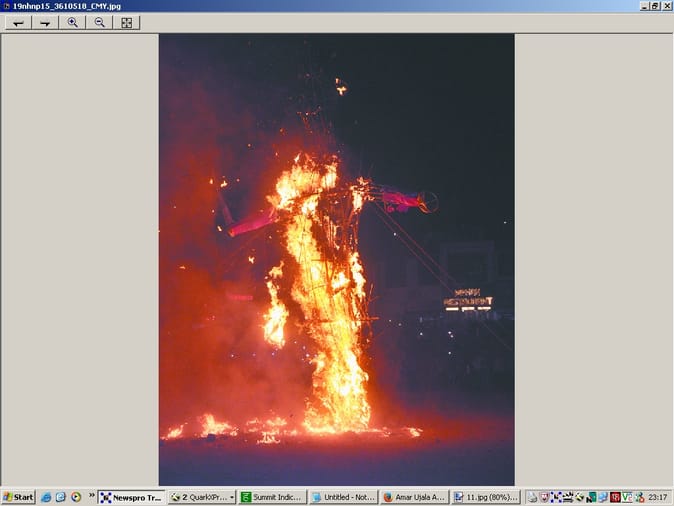The height and width of the screenshot is (506, 674).
Task: Open the QuarkXPress taskbar group
Action: [x=202, y=497]
